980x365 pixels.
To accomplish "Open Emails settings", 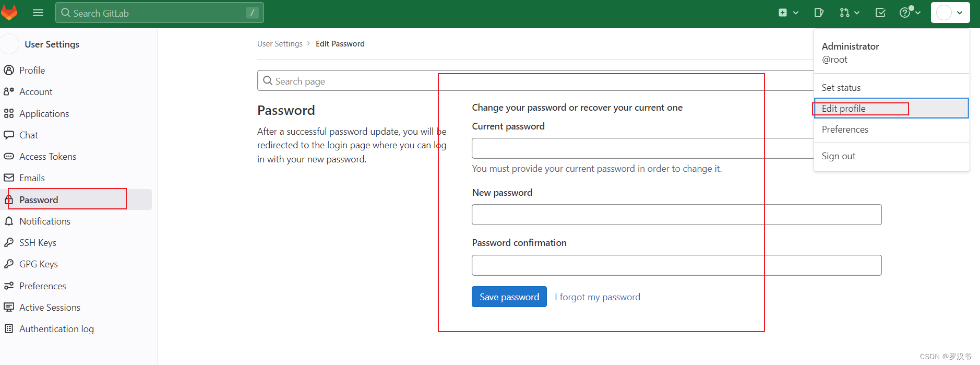I will [x=32, y=178].
